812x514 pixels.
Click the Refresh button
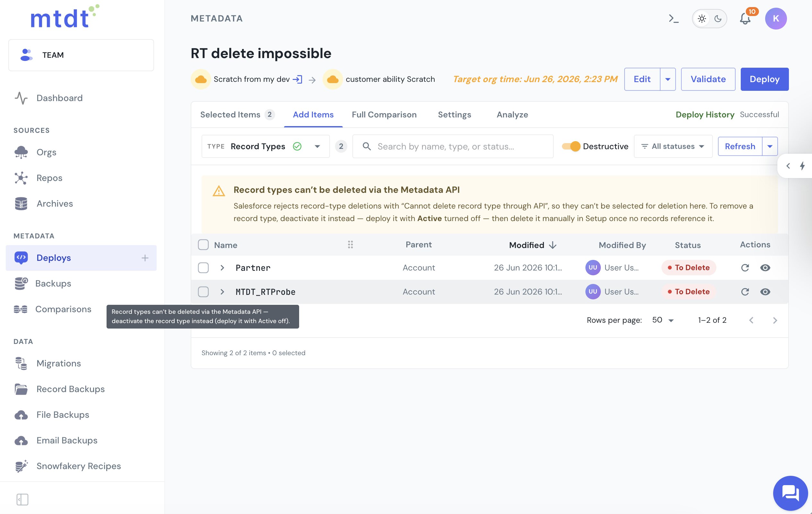[740, 146]
